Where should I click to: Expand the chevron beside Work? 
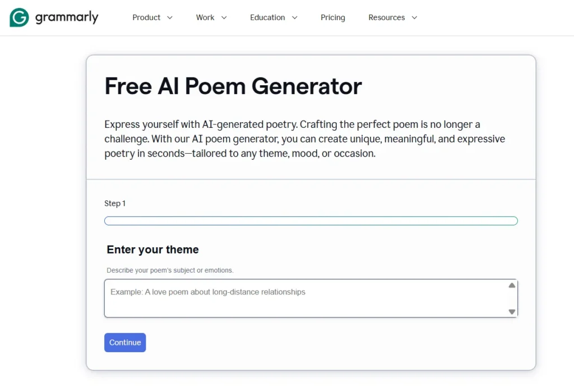pyautogui.click(x=224, y=17)
